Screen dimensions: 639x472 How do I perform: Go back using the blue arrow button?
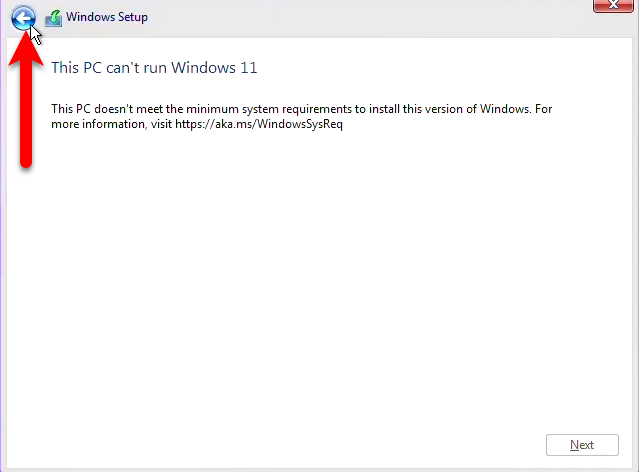23,18
